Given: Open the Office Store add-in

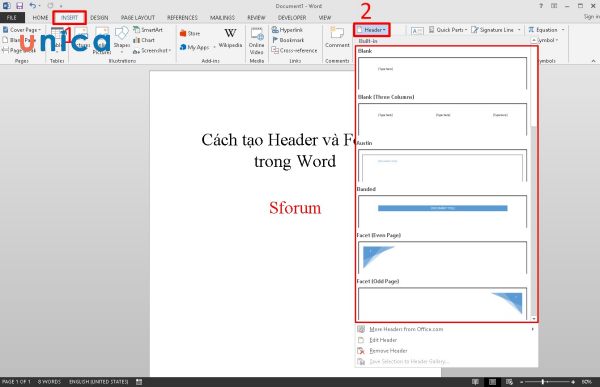Looking at the screenshot, I should tap(190, 33).
